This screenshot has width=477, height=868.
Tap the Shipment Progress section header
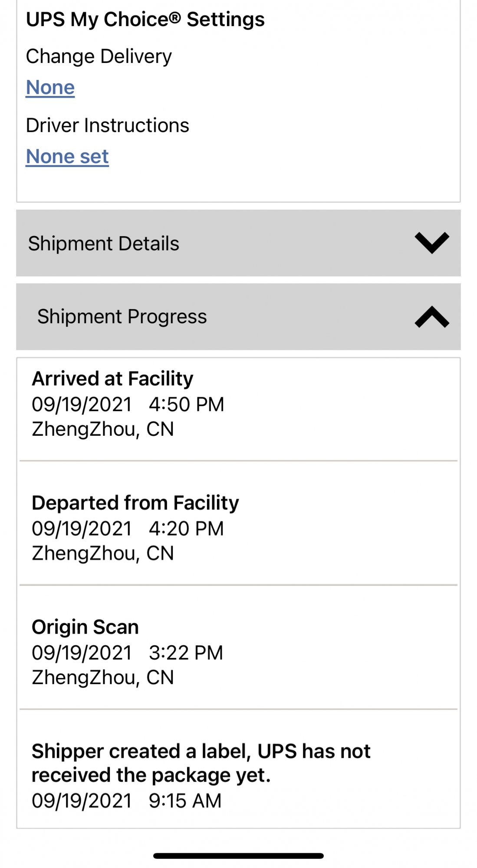(x=238, y=317)
